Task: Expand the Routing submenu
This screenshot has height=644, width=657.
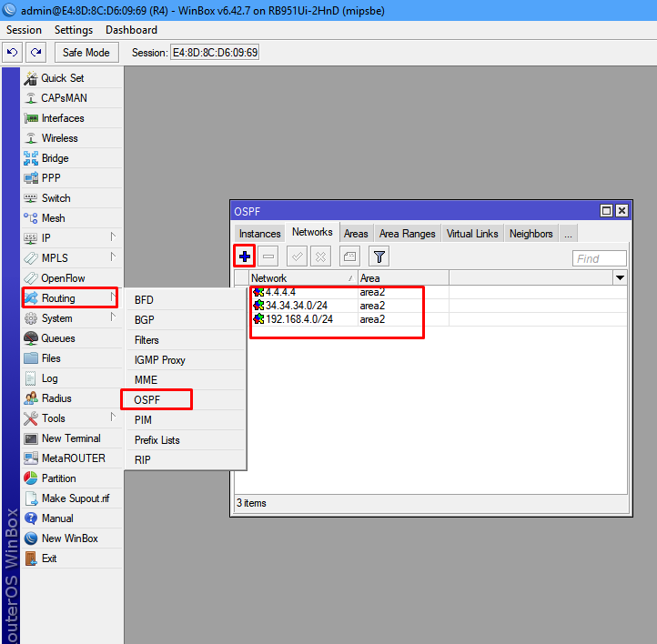Action: [x=113, y=297]
